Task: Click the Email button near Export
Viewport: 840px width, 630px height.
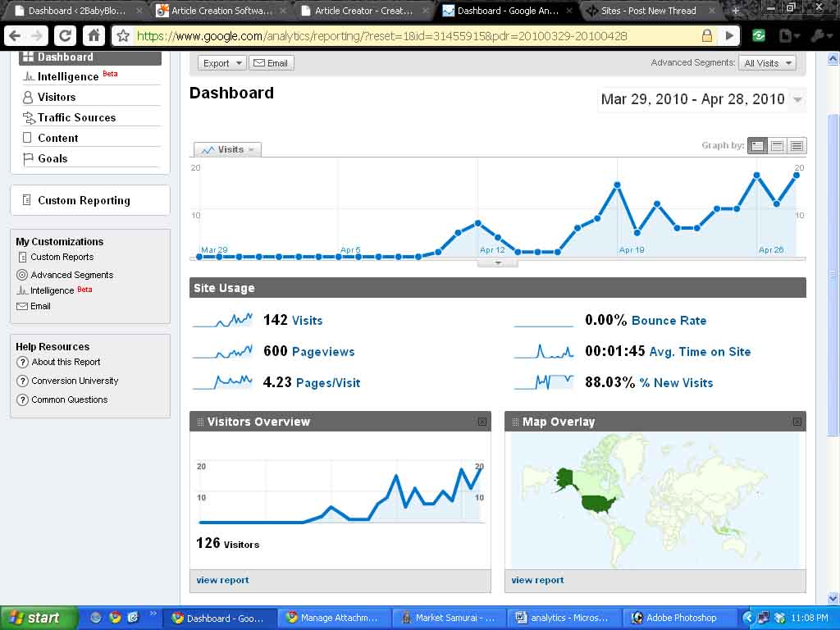Action: [271, 63]
